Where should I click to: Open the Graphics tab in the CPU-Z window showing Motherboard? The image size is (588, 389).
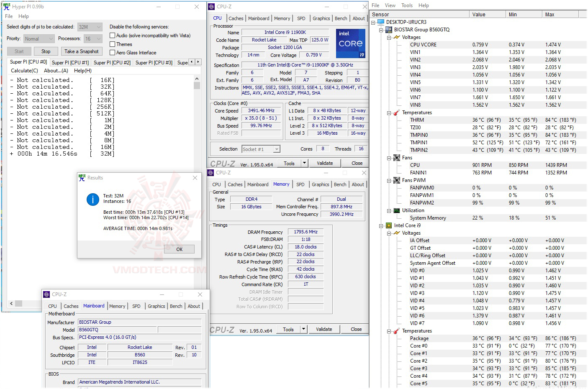pos(157,306)
